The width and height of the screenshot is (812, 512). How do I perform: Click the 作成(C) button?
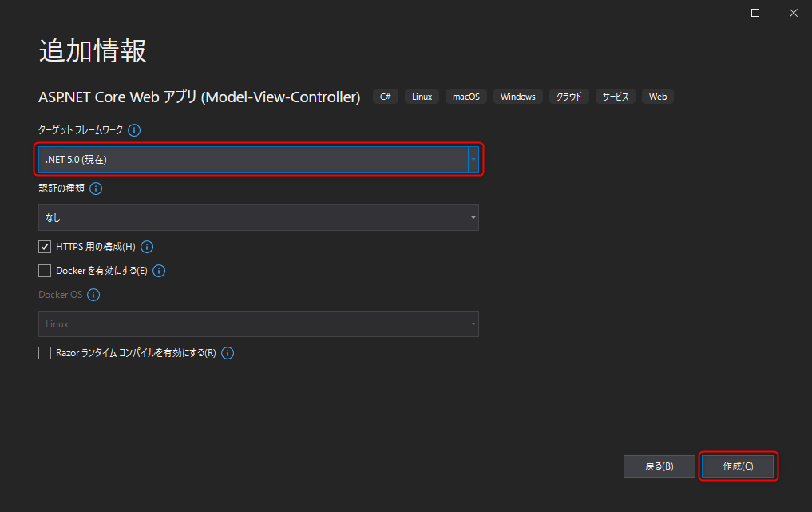pos(738,466)
